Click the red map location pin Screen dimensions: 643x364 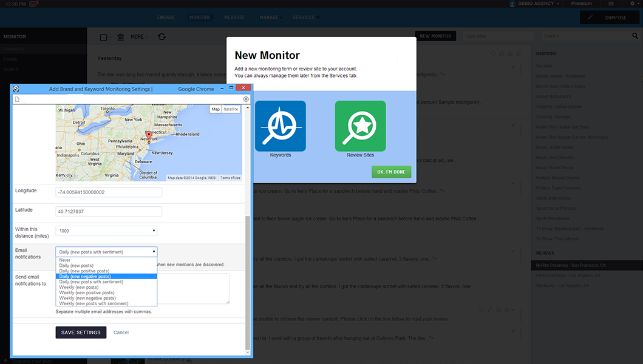pos(149,135)
